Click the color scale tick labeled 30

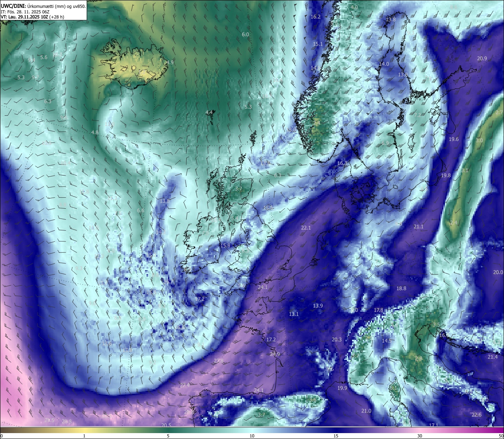tap(420, 436)
